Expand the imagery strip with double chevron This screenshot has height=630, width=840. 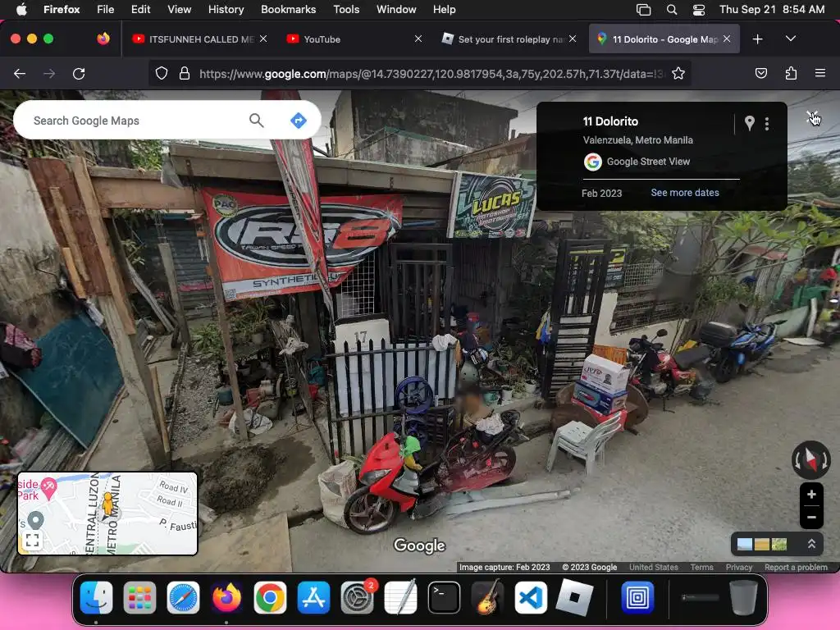point(811,545)
